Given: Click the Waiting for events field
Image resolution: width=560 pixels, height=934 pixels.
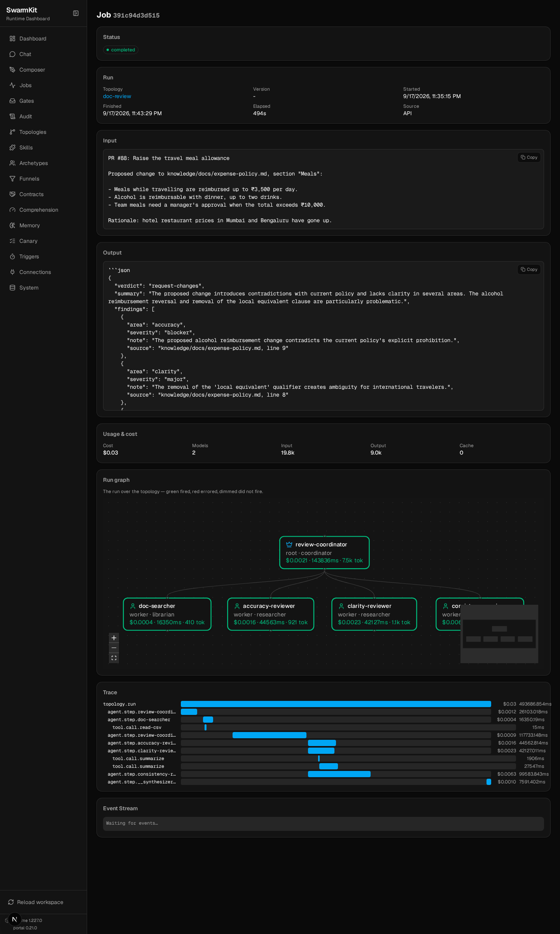Looking at the screenshot, I should 324,823.
